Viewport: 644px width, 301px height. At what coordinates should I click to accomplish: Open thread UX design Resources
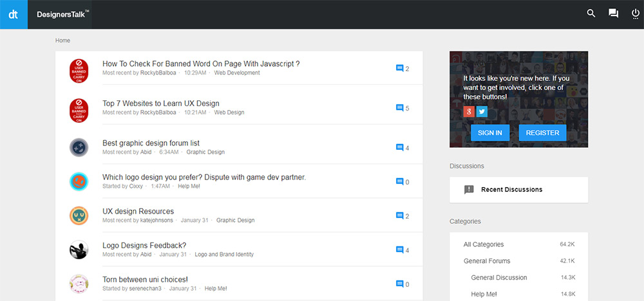[138, 211]
